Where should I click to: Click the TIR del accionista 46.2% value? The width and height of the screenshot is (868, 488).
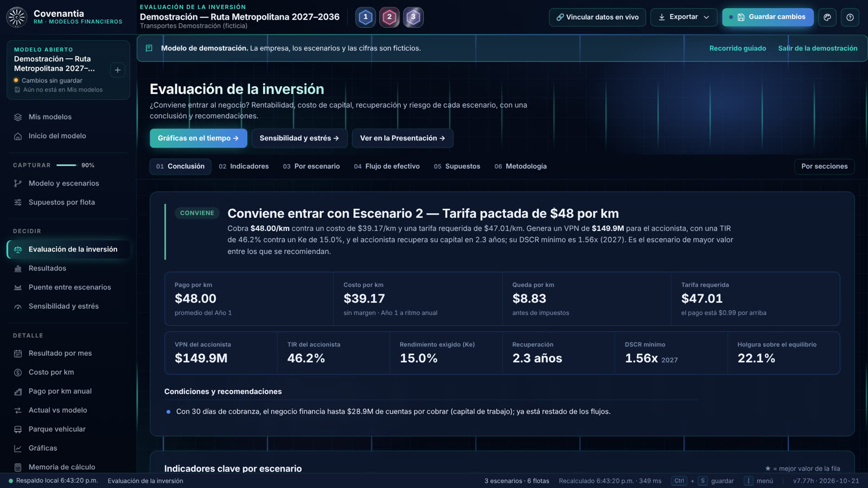pyautogui.click(x=306, y=358)
